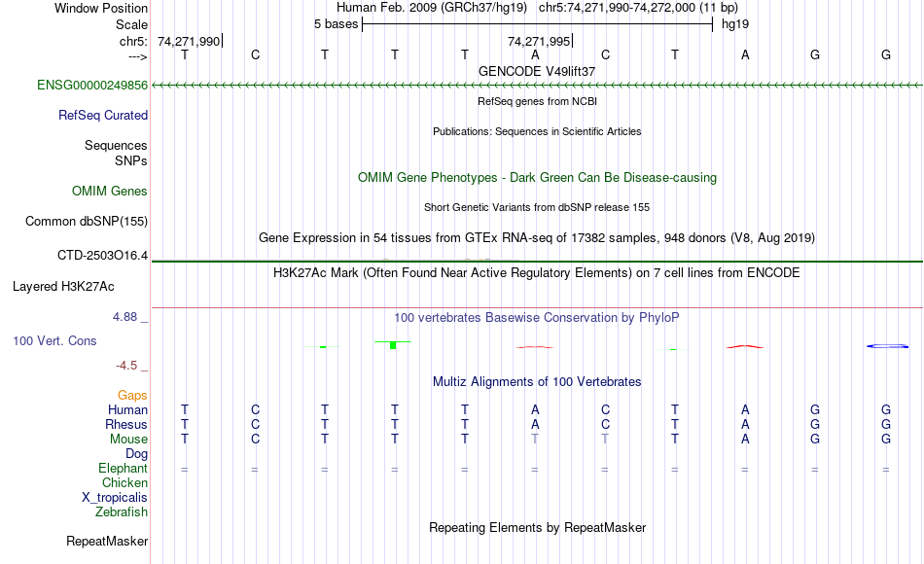The height and width of the screenshot is (564, 924).
Task: Click grayed Mouse T beneath Human A
Action: pos(535,440)
